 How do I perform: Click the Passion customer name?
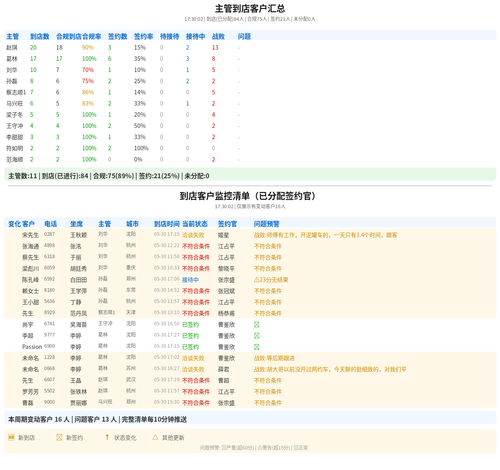pos(32,347)
